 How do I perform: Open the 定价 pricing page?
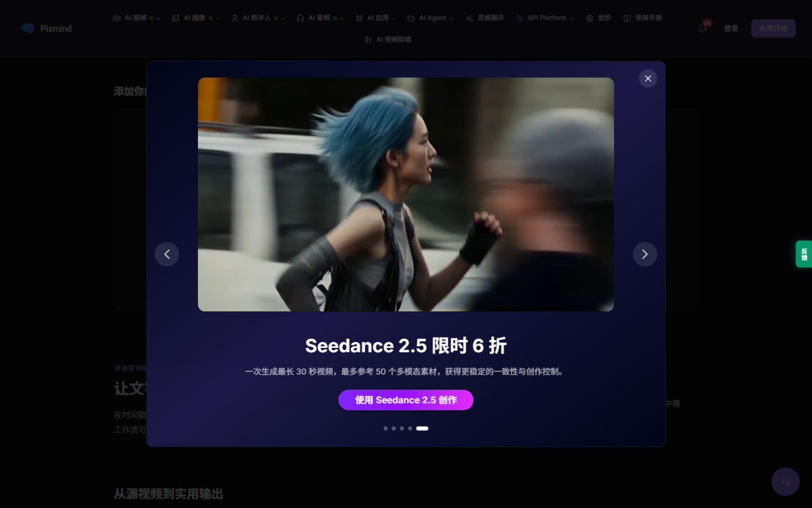pyautogui.click(x=598, y=18)
